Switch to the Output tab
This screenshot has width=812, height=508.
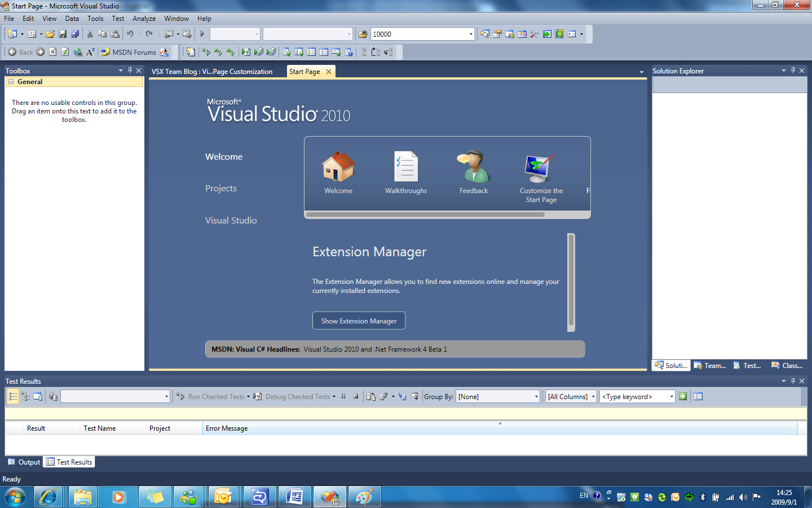click(24, 462)
